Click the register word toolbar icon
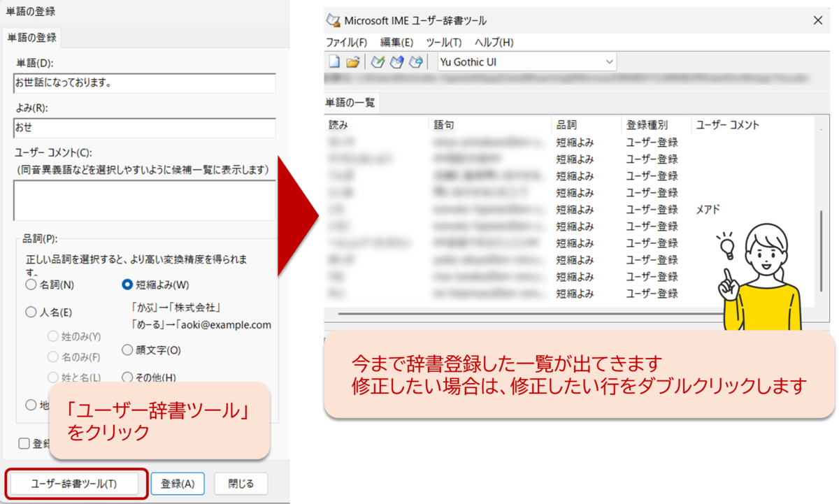The width and height of the screenshot is (839, 504). click(378, 62)
